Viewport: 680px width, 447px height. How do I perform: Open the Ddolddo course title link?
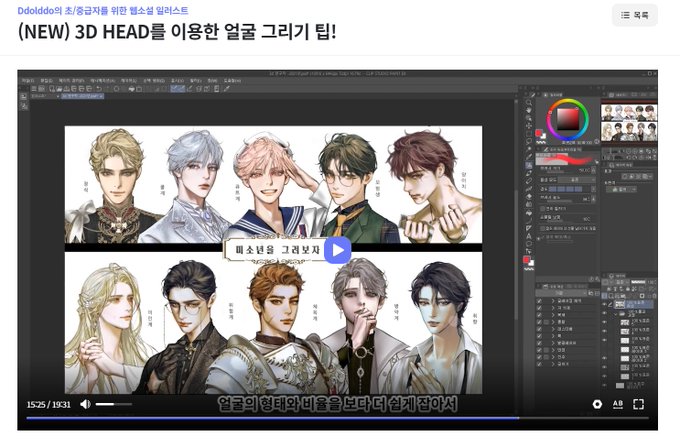point(103,10)
